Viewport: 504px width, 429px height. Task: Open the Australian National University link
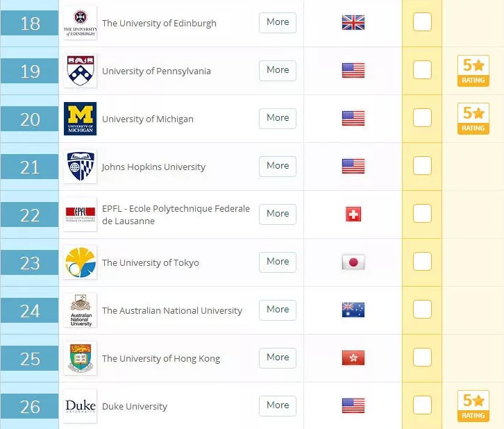pyautogui.click(x=172, y=311)
